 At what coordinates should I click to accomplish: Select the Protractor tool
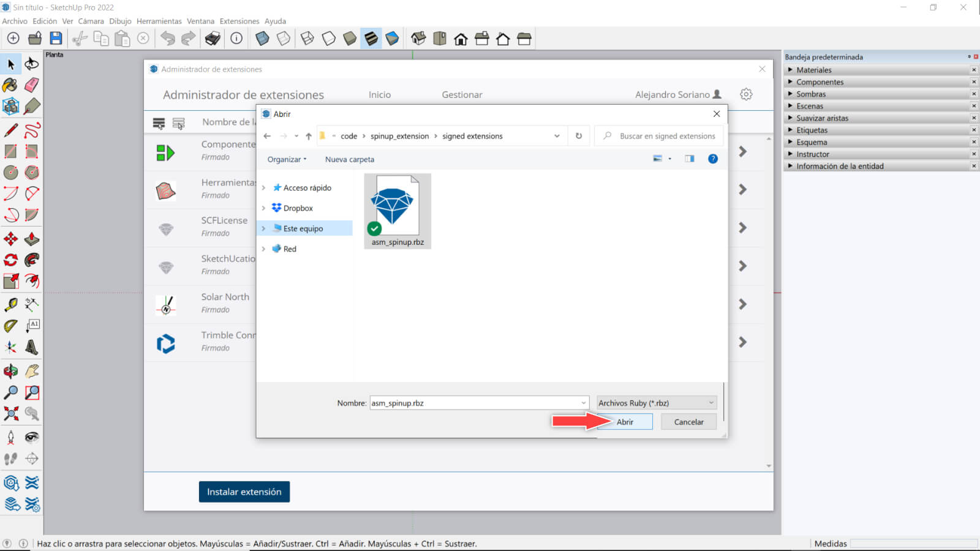[11, 325]
